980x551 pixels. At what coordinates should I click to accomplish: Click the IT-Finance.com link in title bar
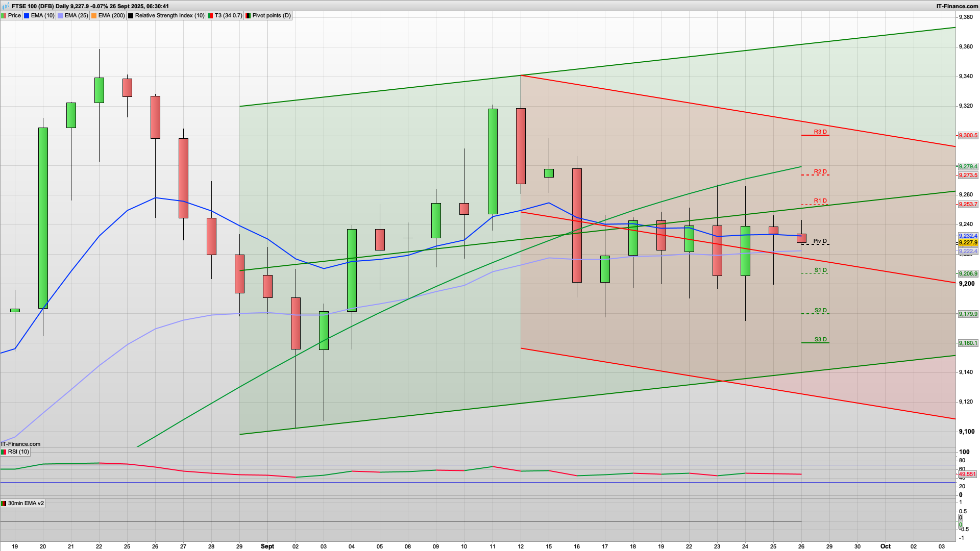pyautogui.click(x=957, y=6)
